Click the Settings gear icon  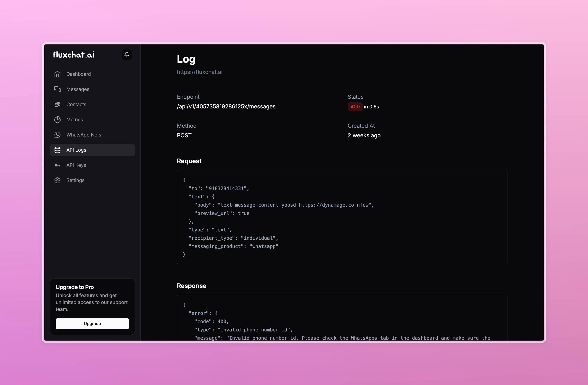[x=57, y=180]
